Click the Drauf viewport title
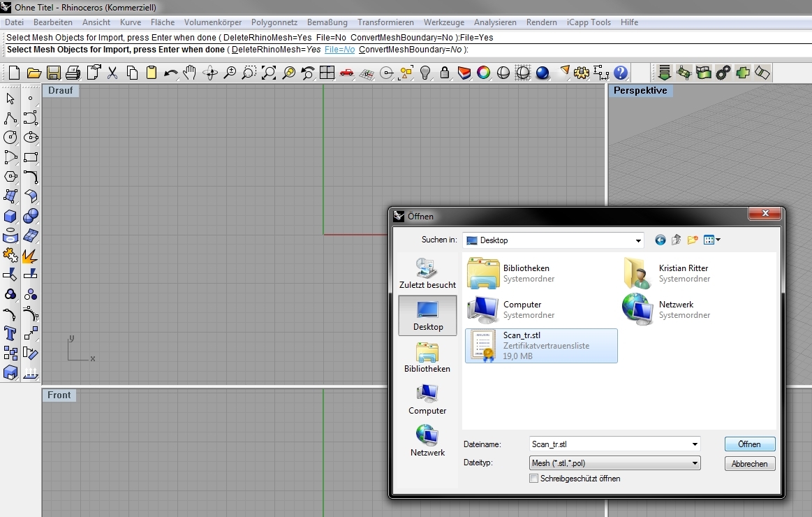This screenshot has height=517, width=812. click(61, 90)
